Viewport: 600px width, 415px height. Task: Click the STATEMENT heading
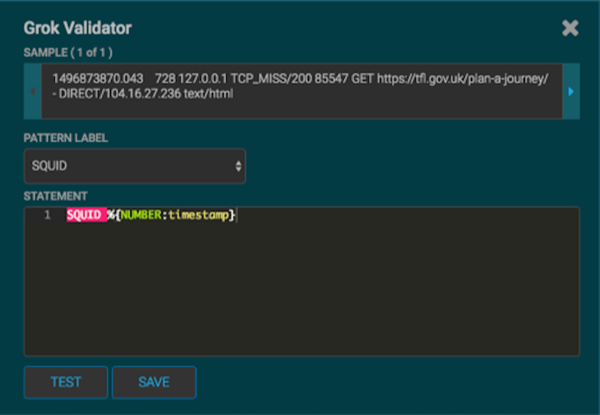(x=55, y=196)
